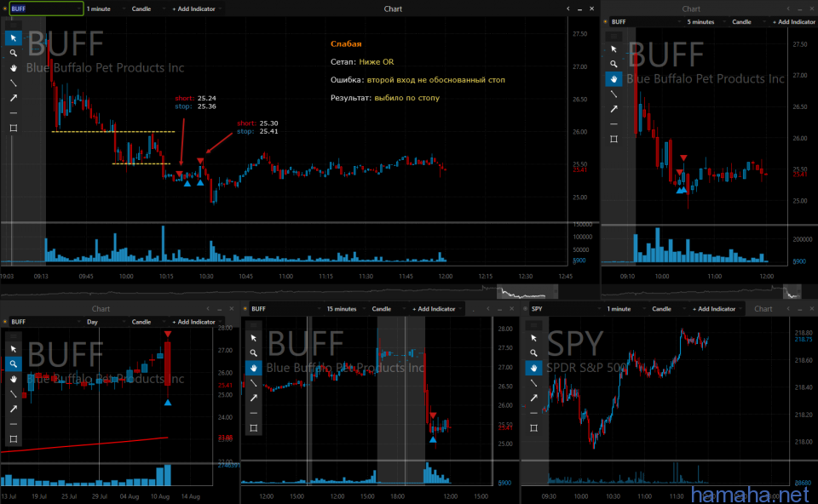Click Add Indicator on the 5 minutes chart
Viewport: 818px width, 504px height.
click(x=793, y=22)
